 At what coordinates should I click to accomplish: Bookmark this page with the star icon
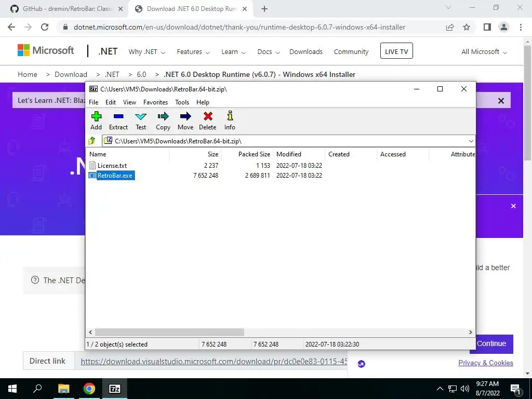467,27
